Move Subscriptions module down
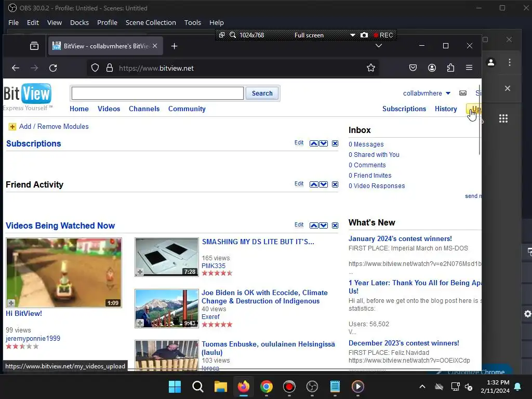This screenshot has width=532, height=399. coord(324,143)
